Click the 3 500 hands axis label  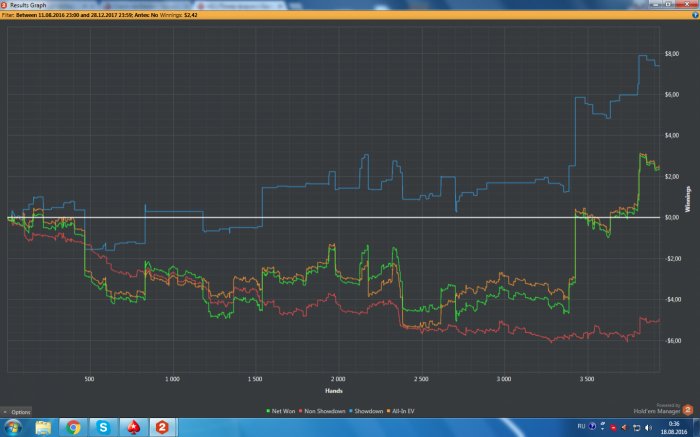[587, 379]
